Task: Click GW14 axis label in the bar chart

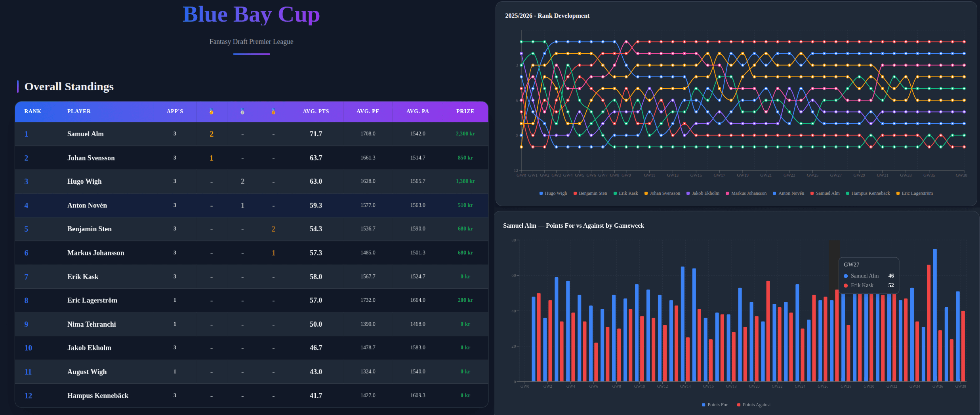Action: pyautogui.click(x=685, y=386)
